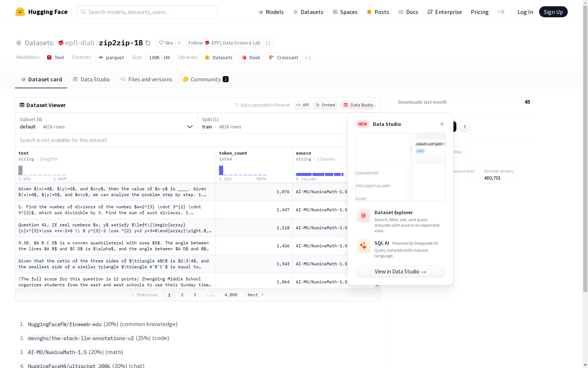The height and width of the screenshot is (368, 588).
Task: Open the Croissant library tag
Action: (x=284, y=57)
